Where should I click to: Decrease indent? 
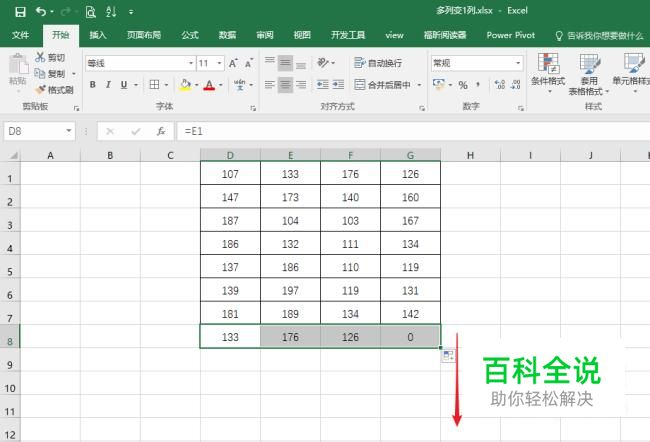click(x=323, y=85)
